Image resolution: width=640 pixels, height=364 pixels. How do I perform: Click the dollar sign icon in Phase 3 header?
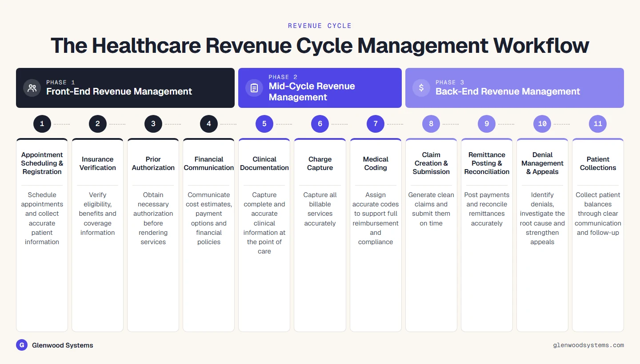(x=421, y=88)
